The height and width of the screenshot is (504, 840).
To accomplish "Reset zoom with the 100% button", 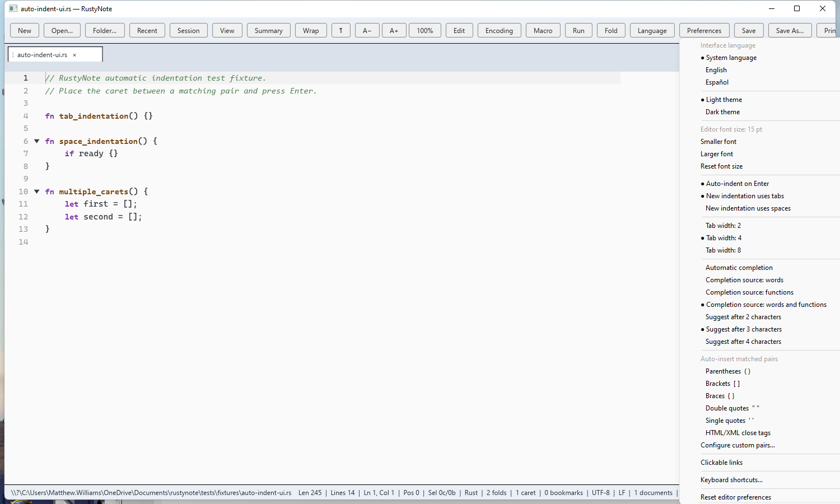I will point(425,30).
